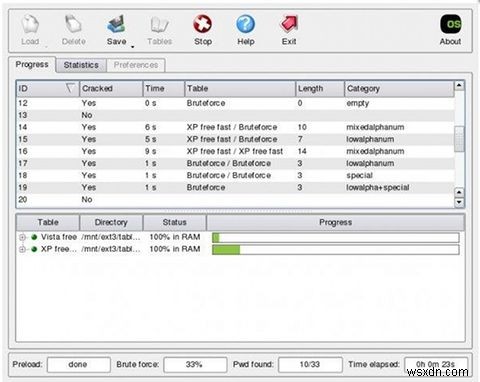Viewport: 480px width, 382px height.
Task: Click the Brute force field showing 33%
Action: pyautogui.click(x=195, y=365)
